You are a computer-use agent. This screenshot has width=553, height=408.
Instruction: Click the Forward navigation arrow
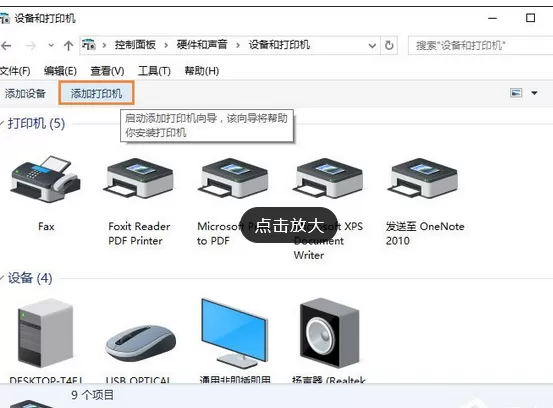(x=31, y=45)
